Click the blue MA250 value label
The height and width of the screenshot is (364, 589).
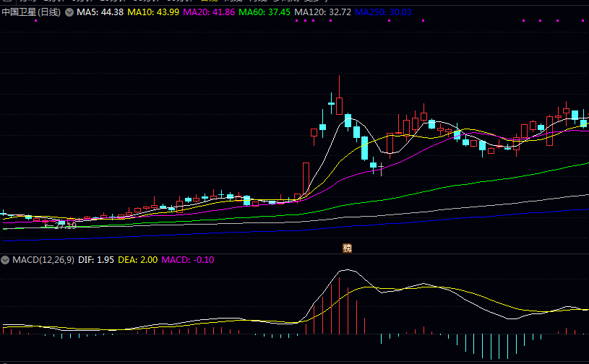383,13
